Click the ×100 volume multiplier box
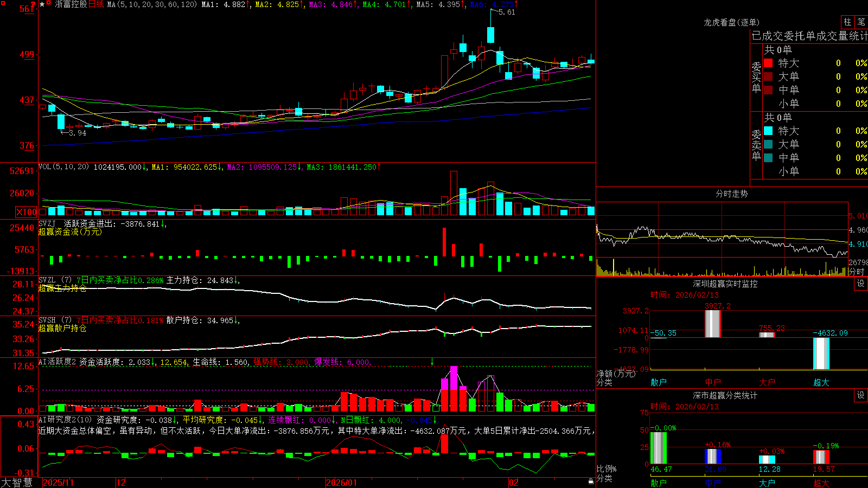 (27, 212)
